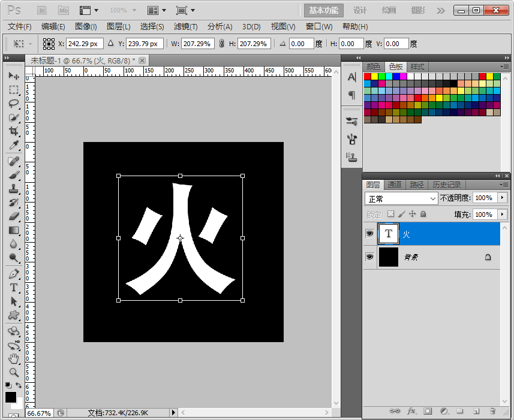Click the foreground color black swatch

[10, 397]
